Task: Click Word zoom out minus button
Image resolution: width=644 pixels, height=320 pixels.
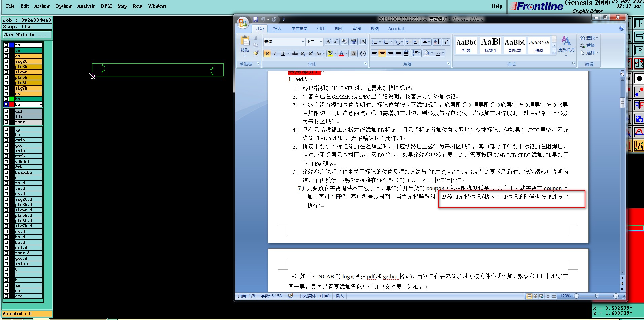Action: coord(576,296)
